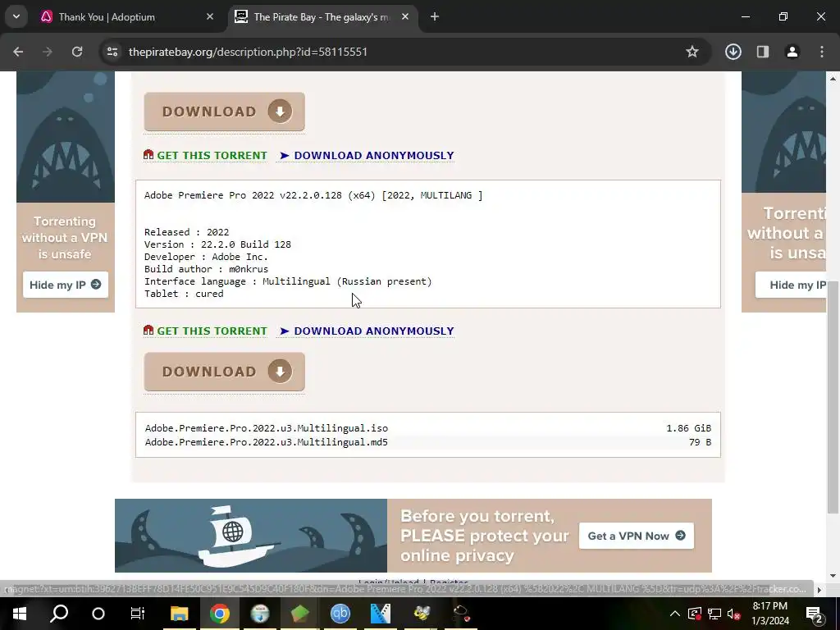This screenshot has width=840, height=630.
Task: Open the blue M-shaped taskbar app
Action: (x=381, y=614)
